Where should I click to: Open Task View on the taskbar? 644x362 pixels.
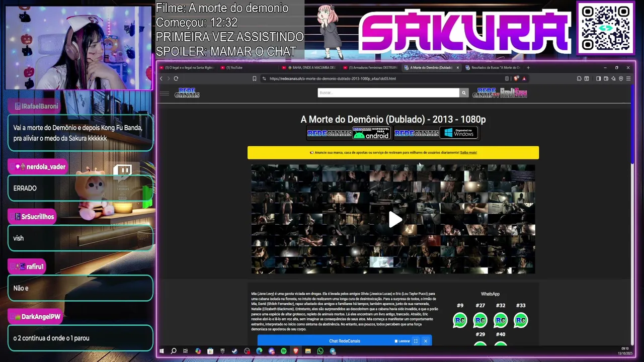point(186,351)
